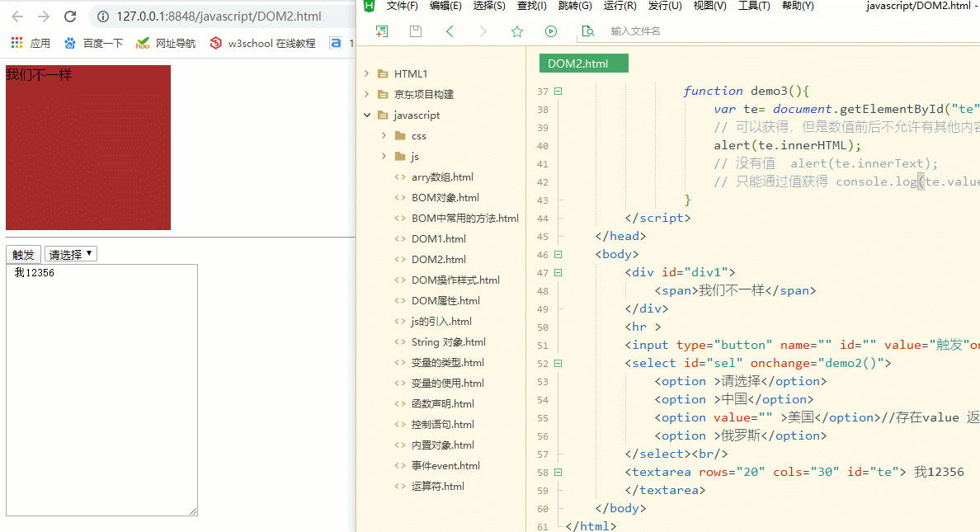Open the 查找(I) menu

pos(532,6)
